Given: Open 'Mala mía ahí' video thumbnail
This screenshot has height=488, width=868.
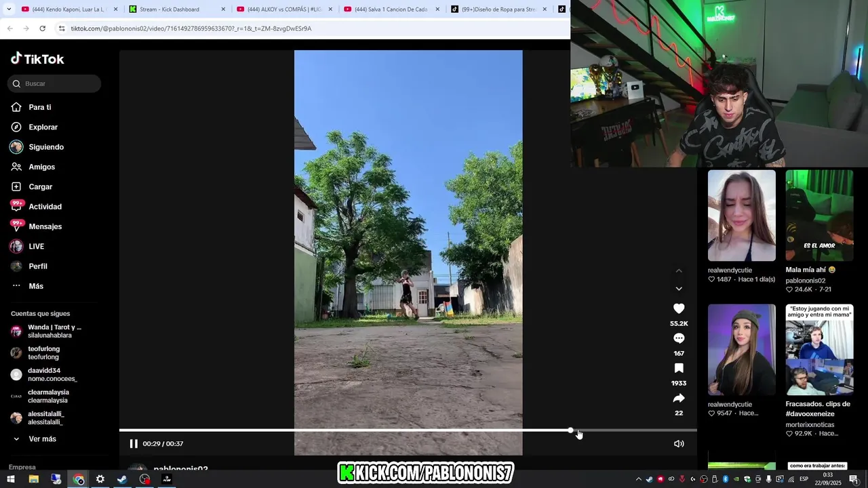Looking at the screenshot, I should click(x=819, y=216).
